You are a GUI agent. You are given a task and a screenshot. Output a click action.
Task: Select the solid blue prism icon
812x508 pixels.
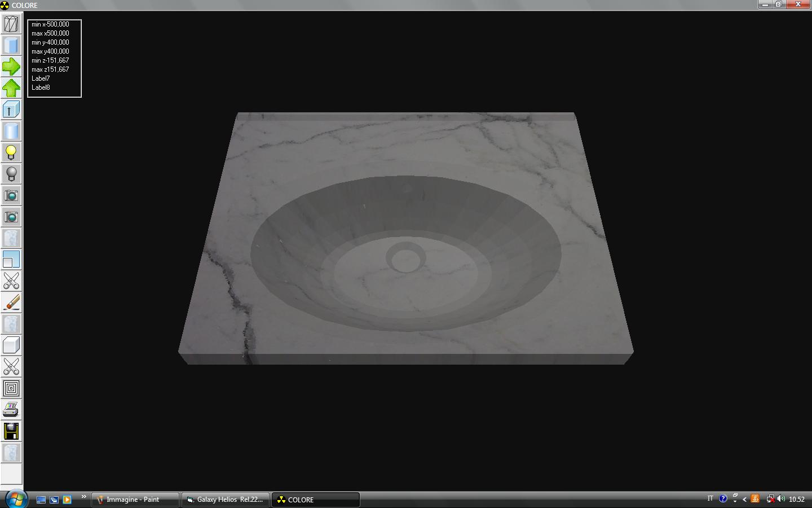point(11,45)
